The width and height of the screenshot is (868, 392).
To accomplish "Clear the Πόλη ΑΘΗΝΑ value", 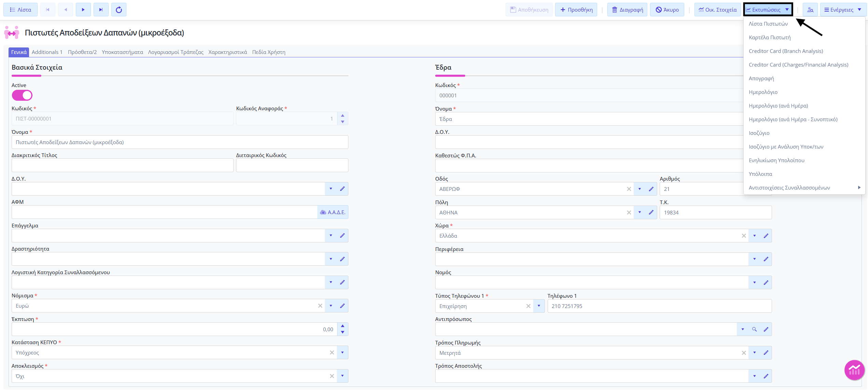I will point(629,212).
